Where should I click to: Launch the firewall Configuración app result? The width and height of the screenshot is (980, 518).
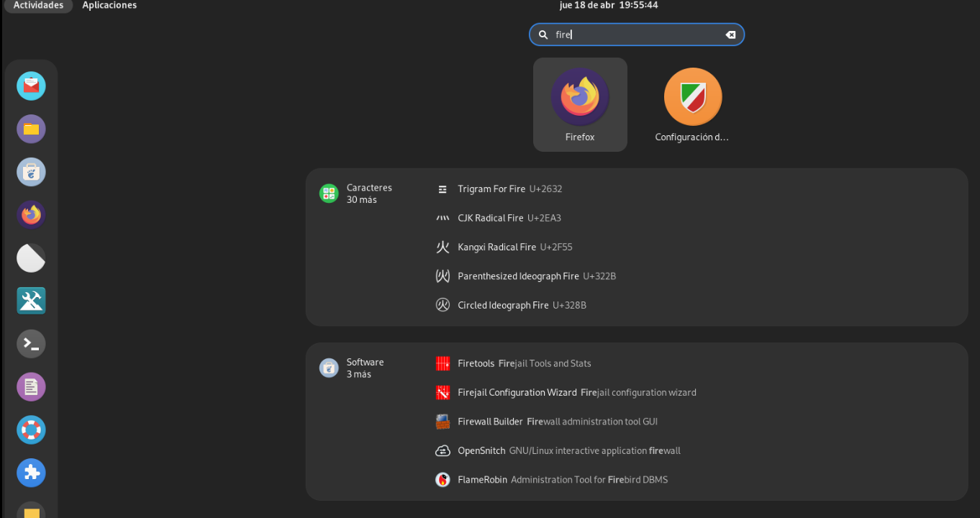[x=692, y=104]
